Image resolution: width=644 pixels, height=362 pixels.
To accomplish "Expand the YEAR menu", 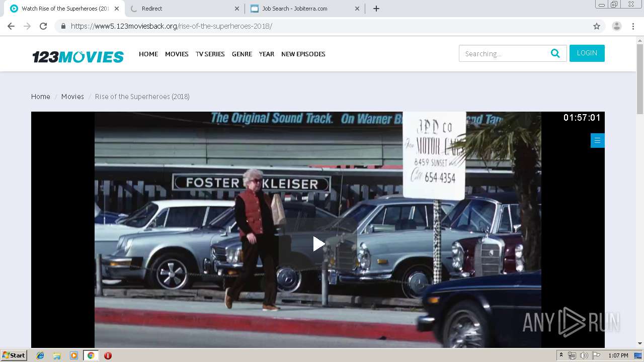I will 267,54.
